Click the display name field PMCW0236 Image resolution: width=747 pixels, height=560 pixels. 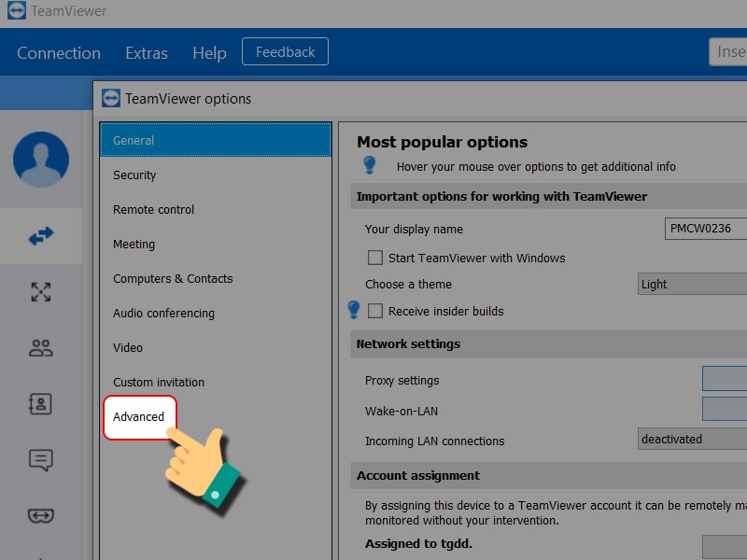706,229
